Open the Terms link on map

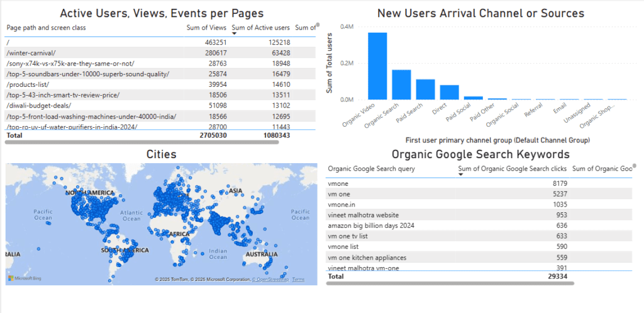coord(299,280)
